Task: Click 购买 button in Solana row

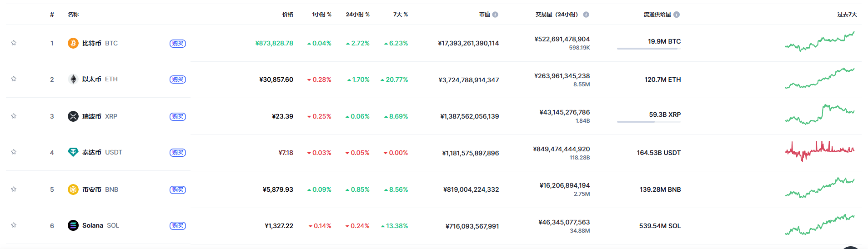Action: [178, 225]
